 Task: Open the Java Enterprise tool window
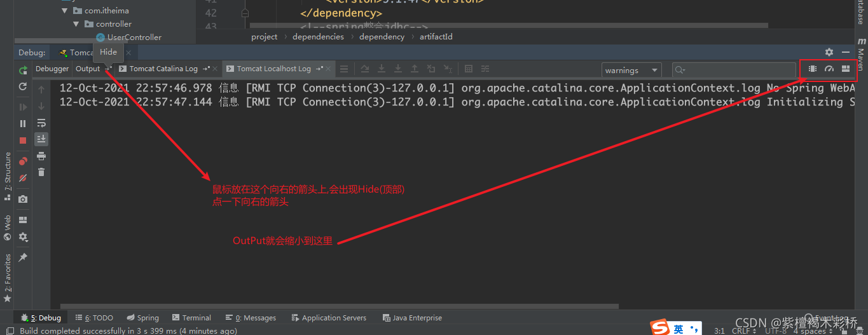tap(412, 318)
